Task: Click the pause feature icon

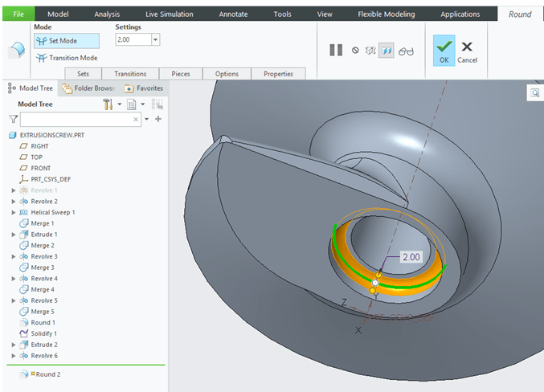Action: [x=336, y=50]
